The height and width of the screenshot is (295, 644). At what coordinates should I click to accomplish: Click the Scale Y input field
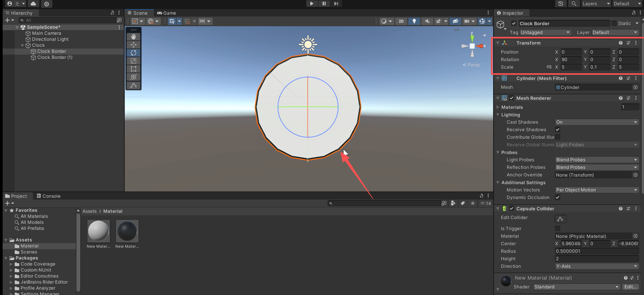coord(600,67)
